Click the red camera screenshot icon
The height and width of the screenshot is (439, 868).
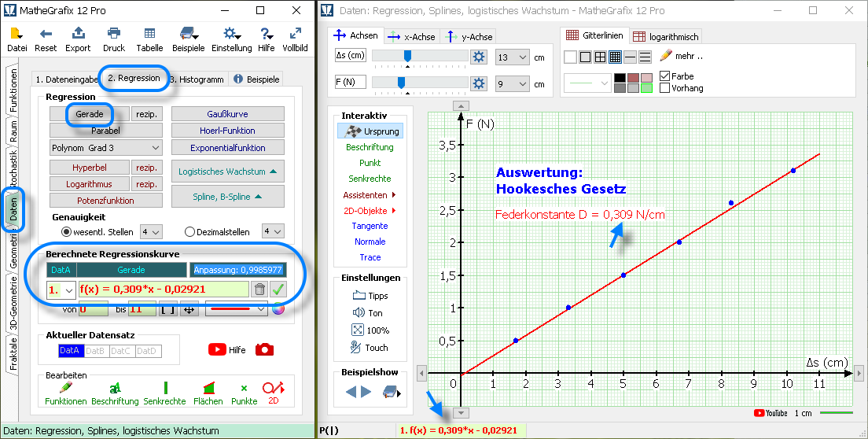pos(264,349)
